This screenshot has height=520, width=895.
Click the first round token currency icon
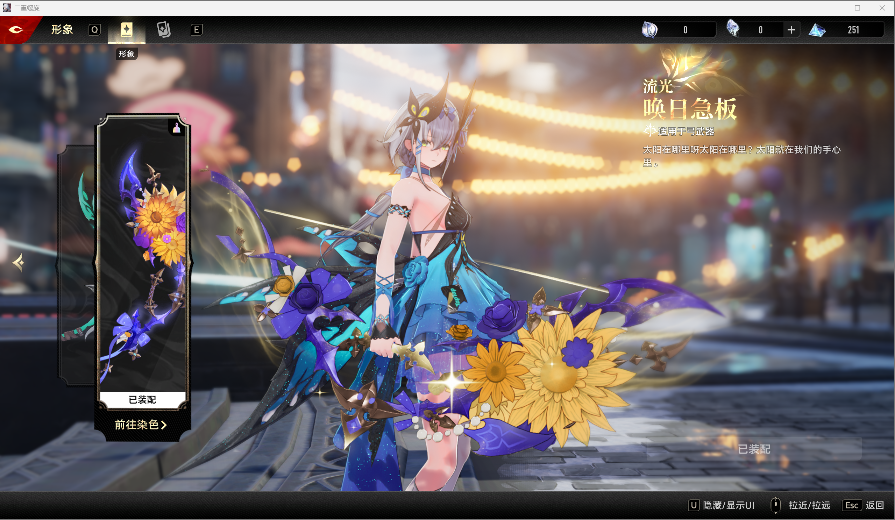pyautogui.click(x=649, y=30)
